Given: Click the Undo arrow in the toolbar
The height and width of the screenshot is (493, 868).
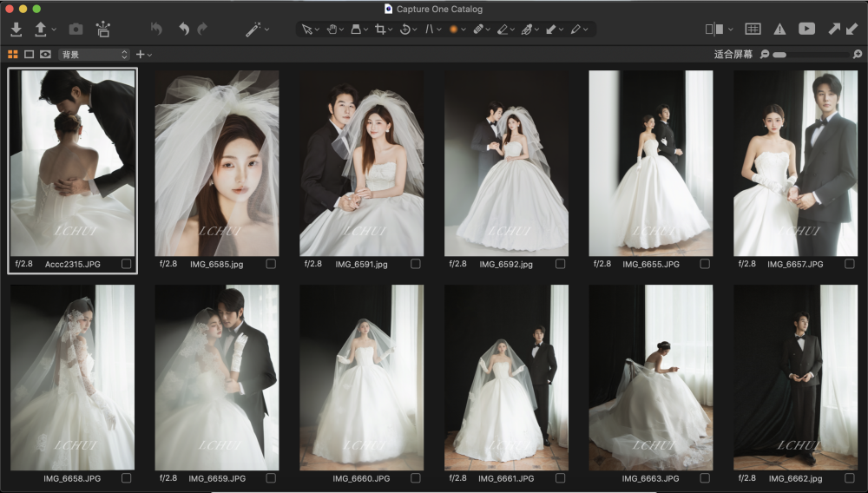Looking at the screenshot, I should [184, 29].
